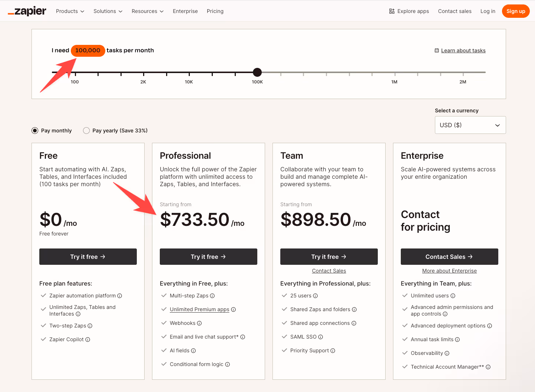Click Log in in the header
This screenshot has height=392, width=535.
click(x=488, y=11)
